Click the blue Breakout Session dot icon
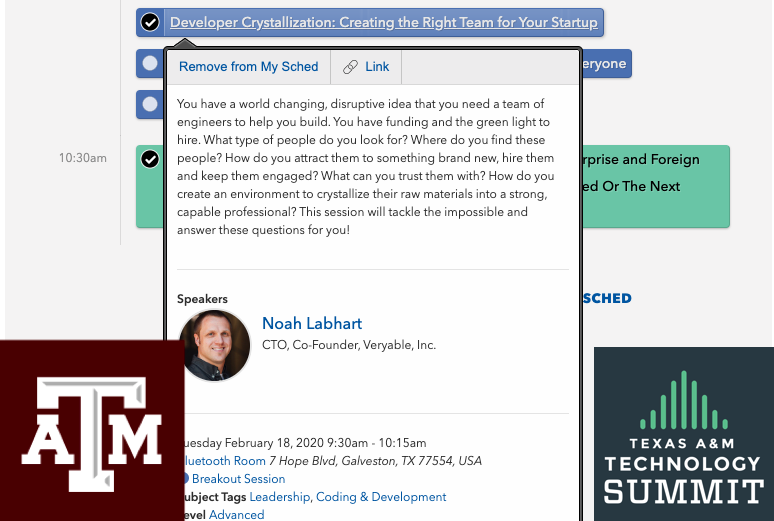This screenshot has height=521, width=774. click(x=186, y=479)
